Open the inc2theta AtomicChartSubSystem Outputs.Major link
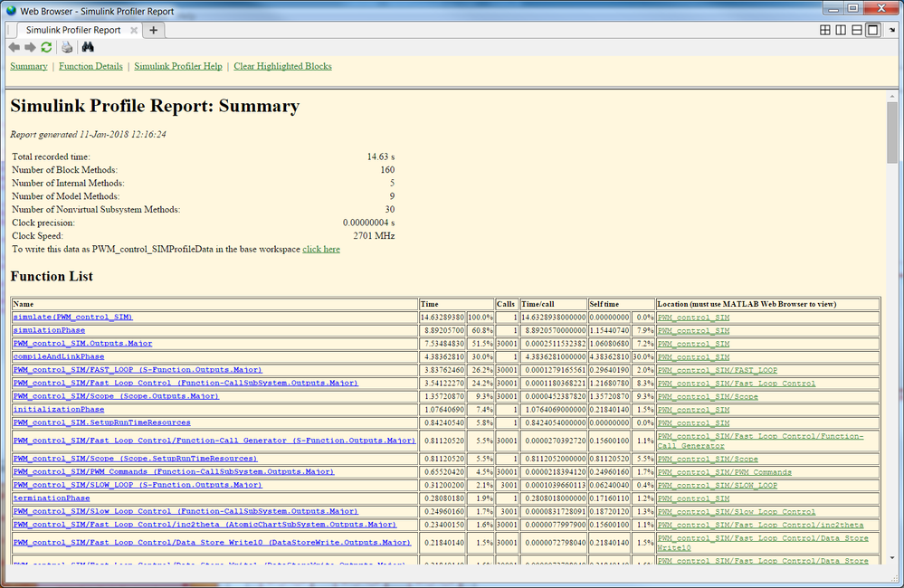 (x=205, y=526)
